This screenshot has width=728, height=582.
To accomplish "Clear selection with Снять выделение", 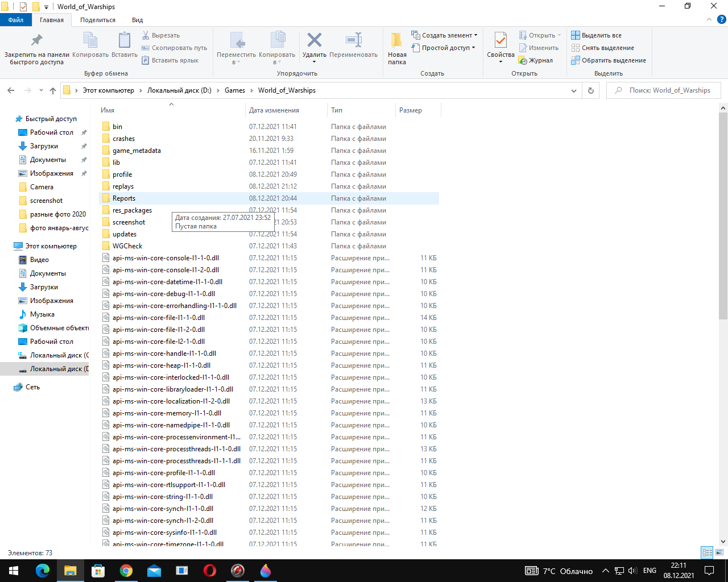I will (603, 48).
